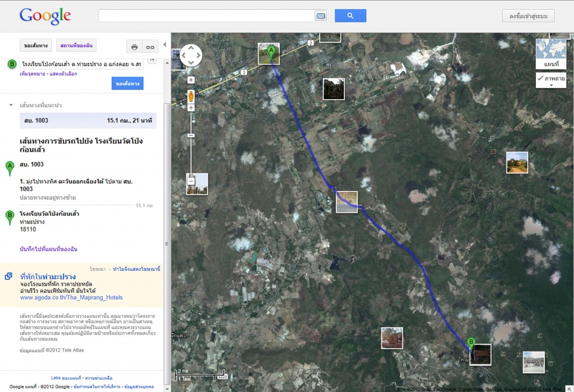The width and height of the screenshot is (574, 392).
Task: Click the blue ขอเส้นทาง get directions button
Action: 127,83
